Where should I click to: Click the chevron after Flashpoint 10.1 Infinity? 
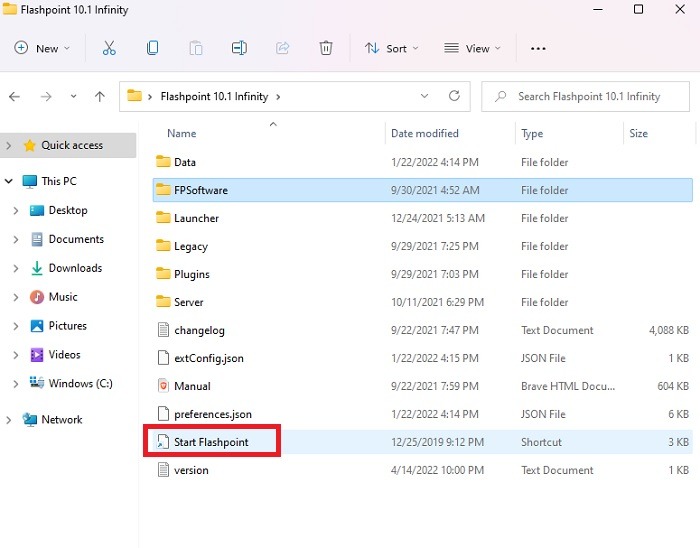278,96
